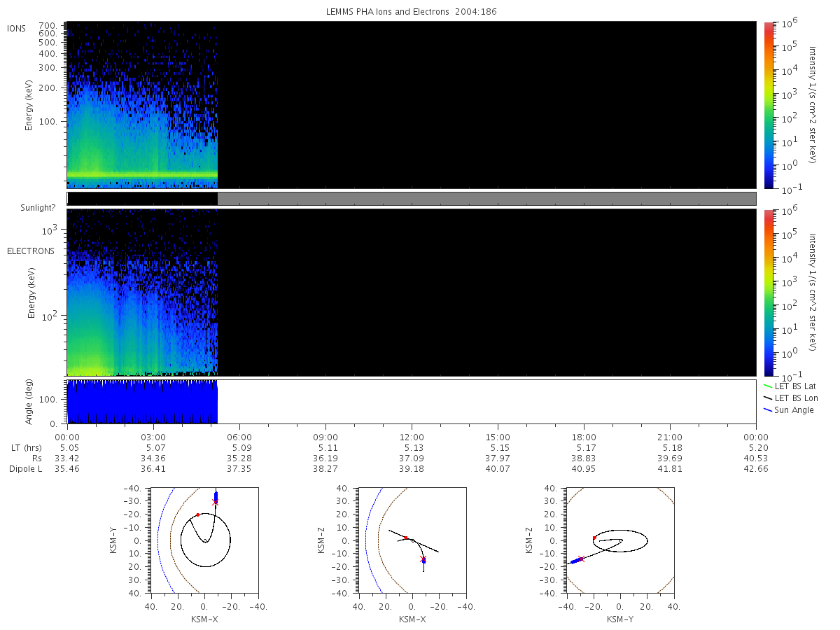Click the black section of Sunlight bar
This screenshot has height=630, width=840.
pos(143,199)
